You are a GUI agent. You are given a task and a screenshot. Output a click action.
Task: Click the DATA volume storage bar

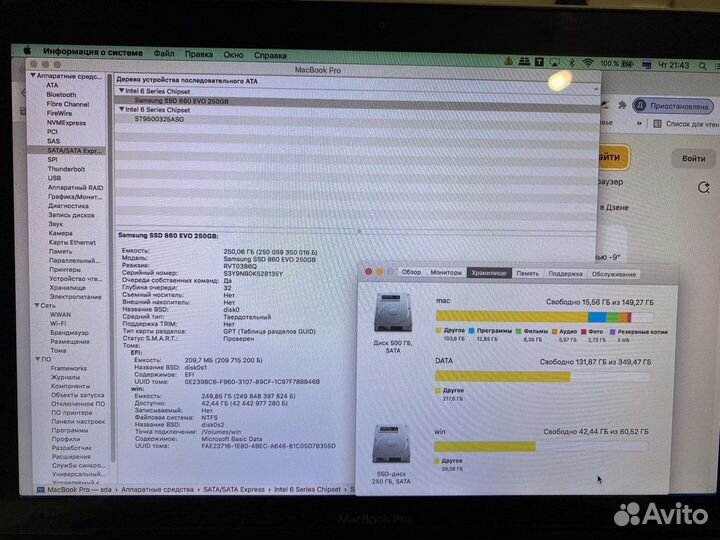pyautogui.click(x=543, y=377)
